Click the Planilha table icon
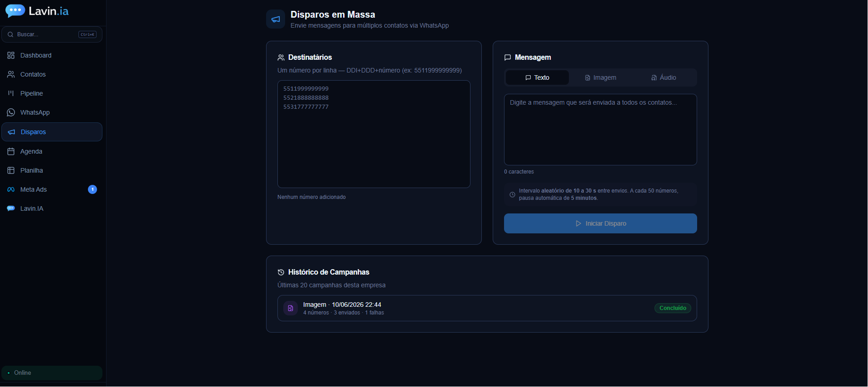Viewport: 868px width, 387px height. pyautogui.click(x=11, y=170)
